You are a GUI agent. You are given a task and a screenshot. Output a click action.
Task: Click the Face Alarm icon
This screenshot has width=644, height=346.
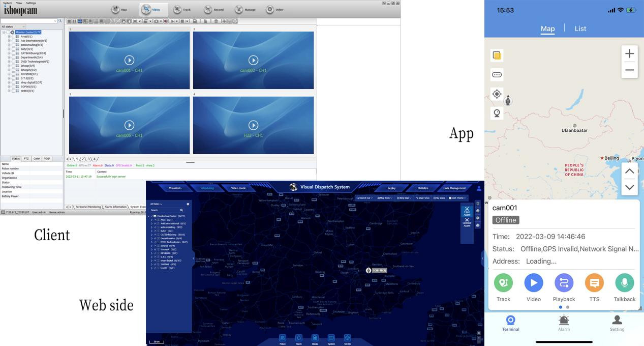click(467, 210)
